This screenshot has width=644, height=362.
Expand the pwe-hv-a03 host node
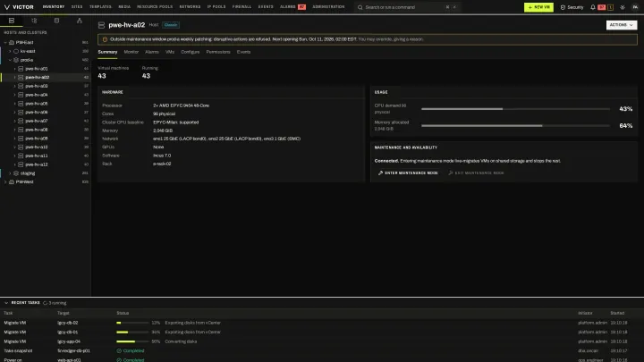pyautogui.click(x=15, y=86)
